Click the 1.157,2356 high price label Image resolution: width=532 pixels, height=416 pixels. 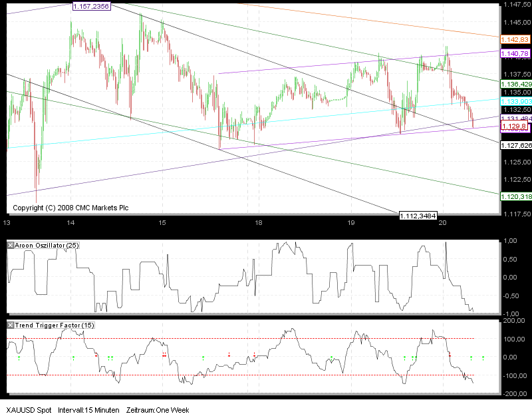click(91, 6)
